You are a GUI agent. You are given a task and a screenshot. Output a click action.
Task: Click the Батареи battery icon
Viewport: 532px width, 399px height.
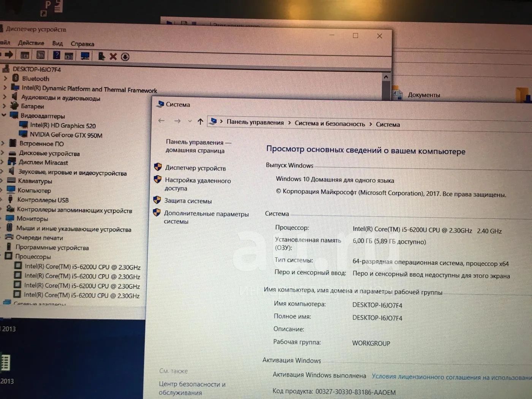point(14,106)
